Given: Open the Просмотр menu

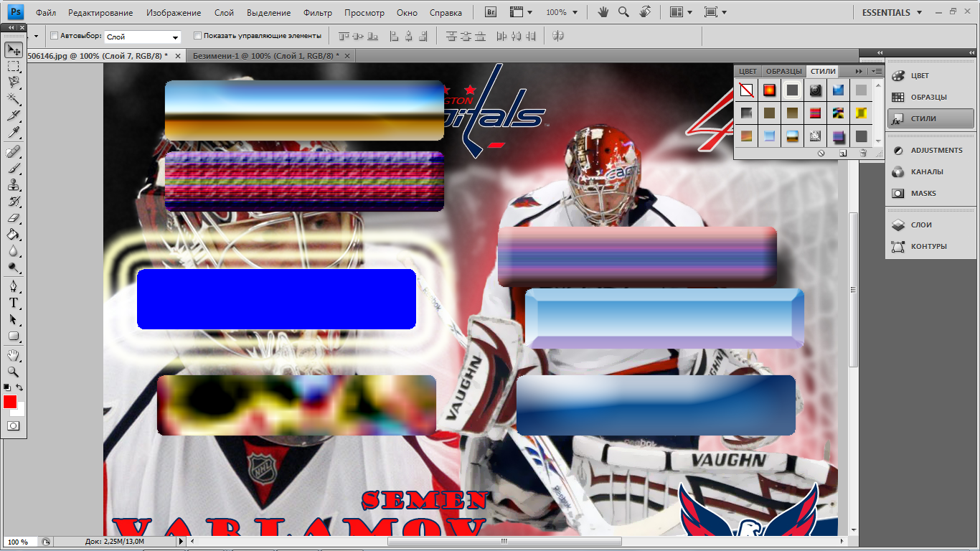Looking at the screenshot, I should click(x=364, y=13).
